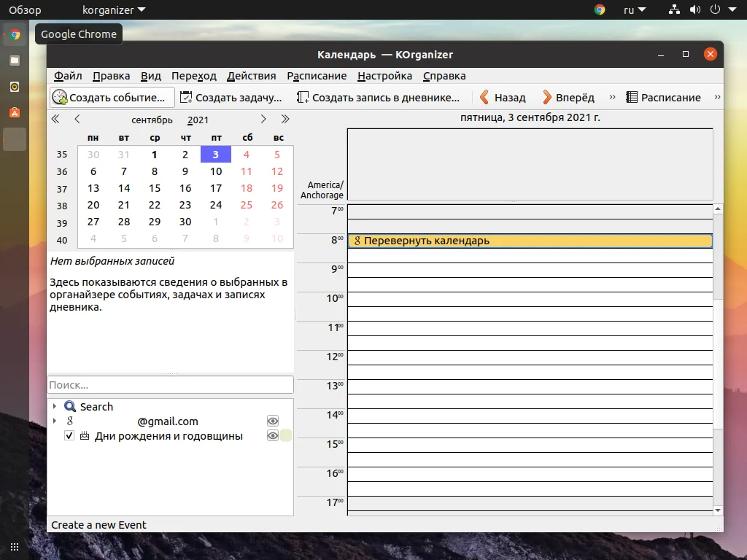Toggle eye visibility for Дни рождения и годовщины
The height and width of the screenshot is (560, 747).
pos(273,436)
